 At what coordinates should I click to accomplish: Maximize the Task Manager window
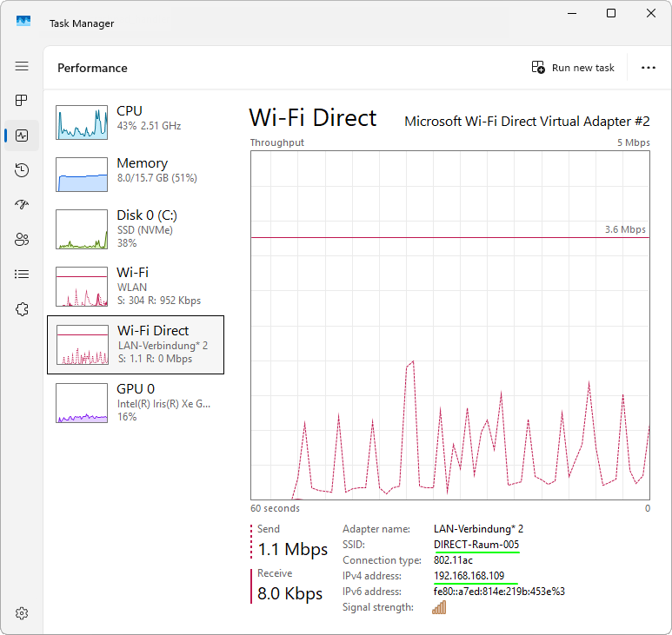(611, 13)
